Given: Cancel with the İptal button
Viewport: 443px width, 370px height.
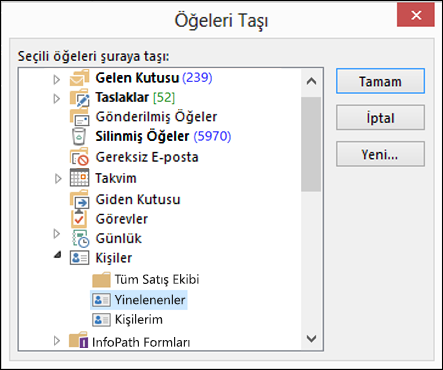Looking at the screenshot, I should (x=380, y=117).
